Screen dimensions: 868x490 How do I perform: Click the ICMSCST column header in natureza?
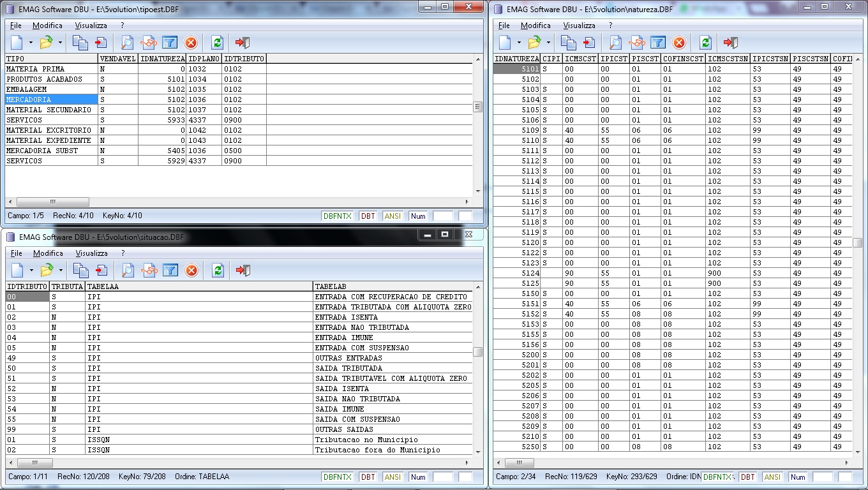(580, 59)
